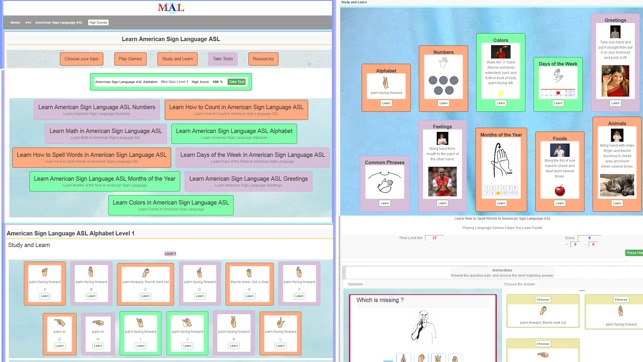Image resolution: width=643 pixels, height=362 pixels.
Task: Open Learn Days of the Week topic
Action: point(253,157)
